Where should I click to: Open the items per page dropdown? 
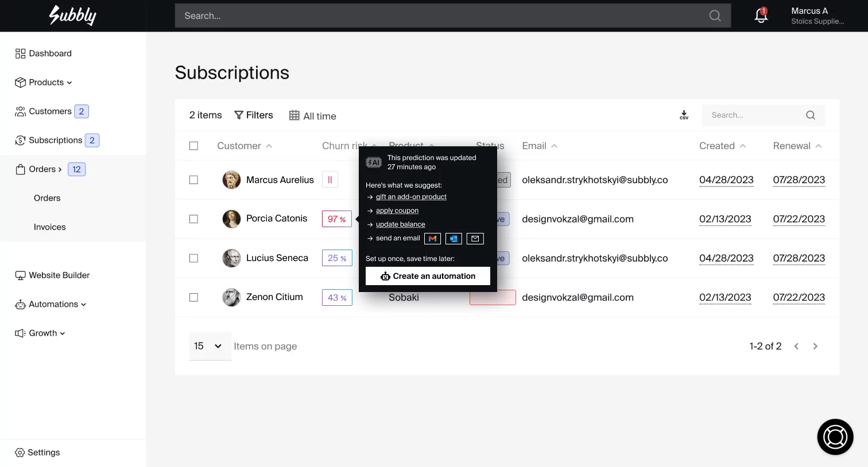pyautogui.click(x=209, y=347)
